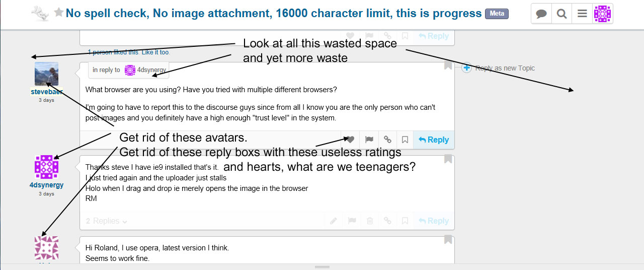644x270 pixels.
Task: Toggle corner bookmark ribbon on 4dsynergy's post
Action: (448, 159)
